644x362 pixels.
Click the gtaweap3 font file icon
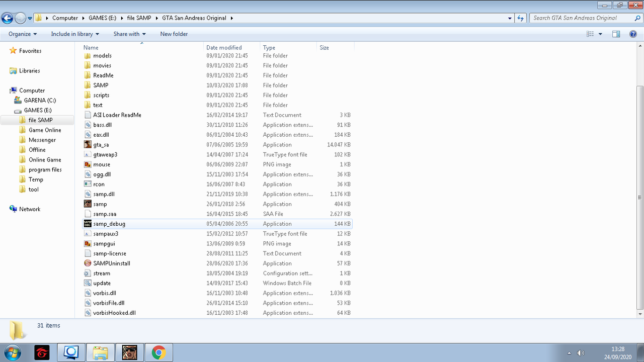[88, 155]
